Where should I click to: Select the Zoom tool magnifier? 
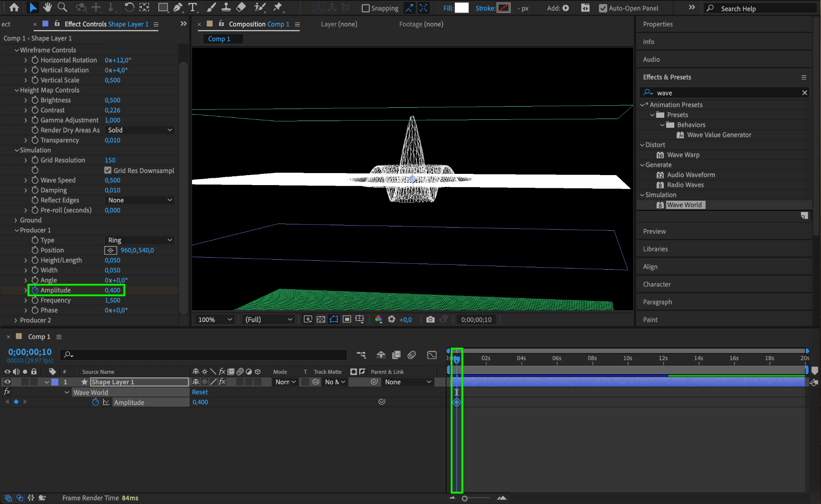pos(62,7)
